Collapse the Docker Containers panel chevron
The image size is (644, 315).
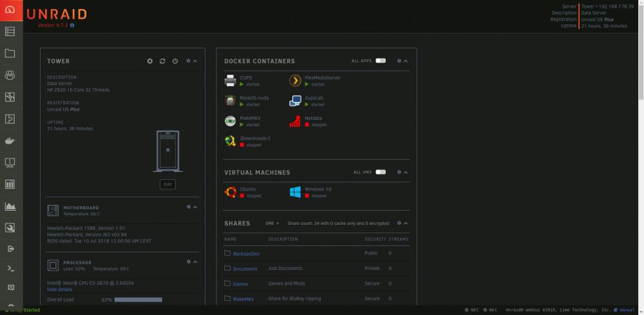coord(405,61)
